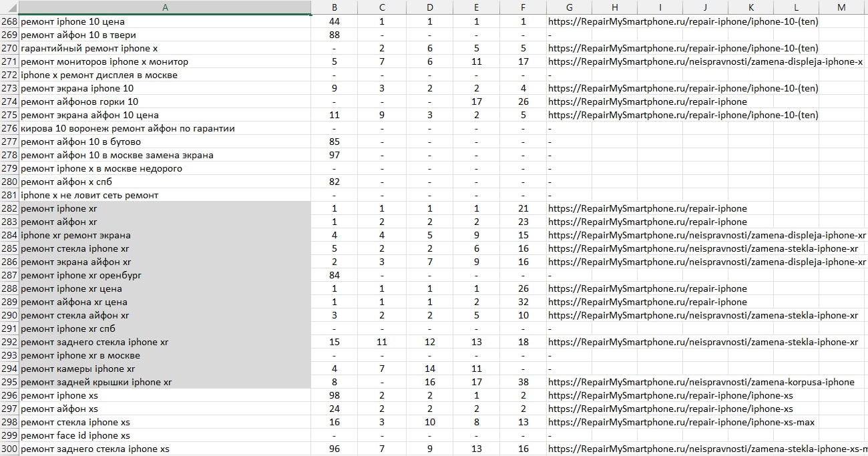Click cell 'гарантийный ремонт iphone x'

165,48
